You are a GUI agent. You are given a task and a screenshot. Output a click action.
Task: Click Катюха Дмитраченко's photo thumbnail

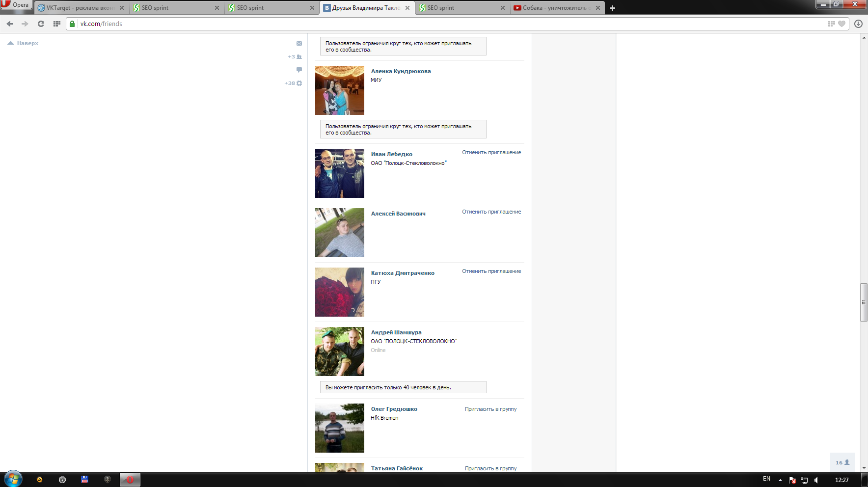340,292
